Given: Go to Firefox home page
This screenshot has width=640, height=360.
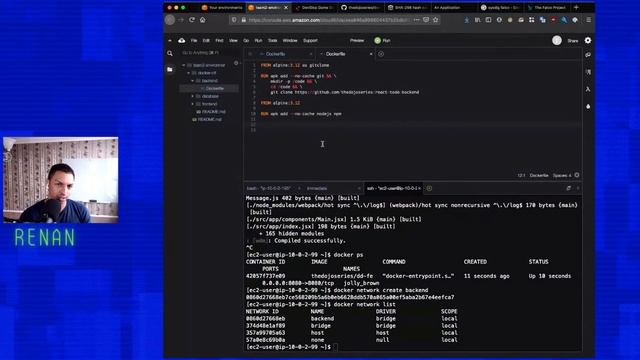Looking at the screenshot, I should tap(202, 20).
